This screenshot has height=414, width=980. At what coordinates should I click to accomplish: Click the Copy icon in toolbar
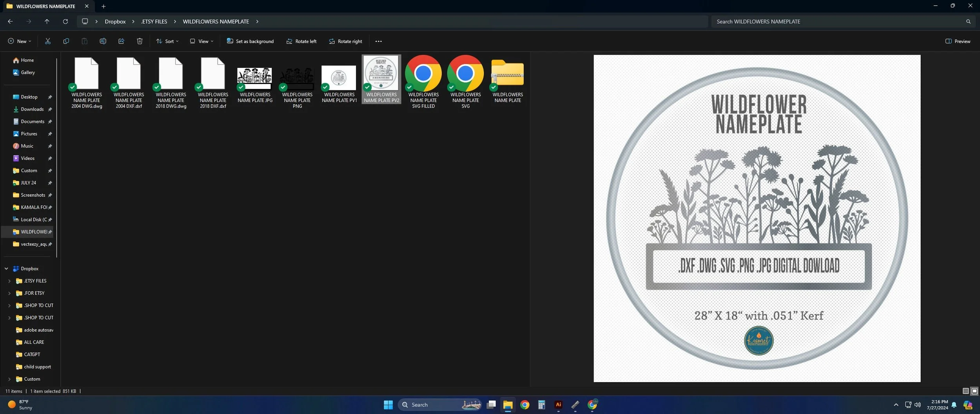pos(66,41)
